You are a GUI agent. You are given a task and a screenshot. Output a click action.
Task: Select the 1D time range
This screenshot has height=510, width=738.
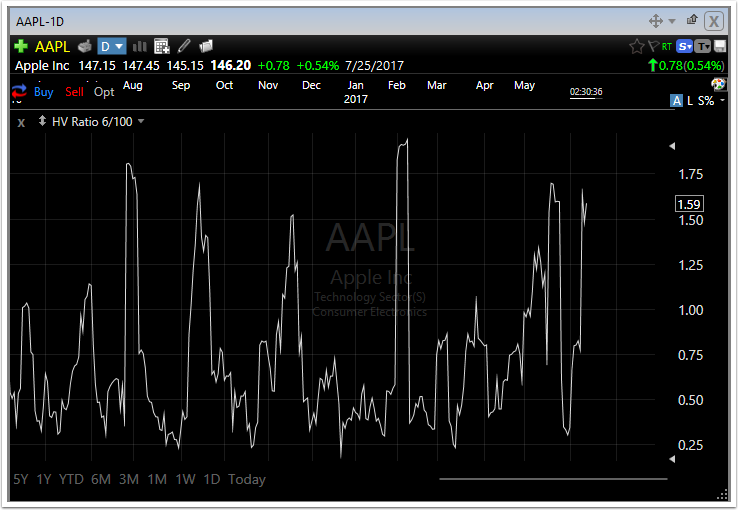pyautogui.click(x=212, y=479)
